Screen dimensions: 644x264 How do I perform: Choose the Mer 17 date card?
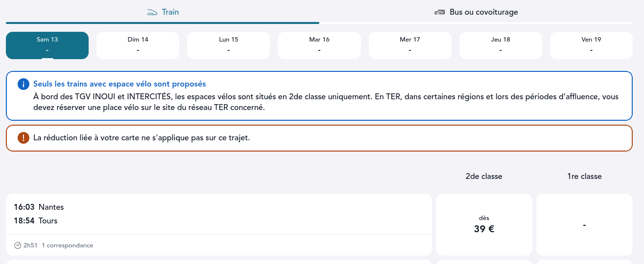[410, 45]
